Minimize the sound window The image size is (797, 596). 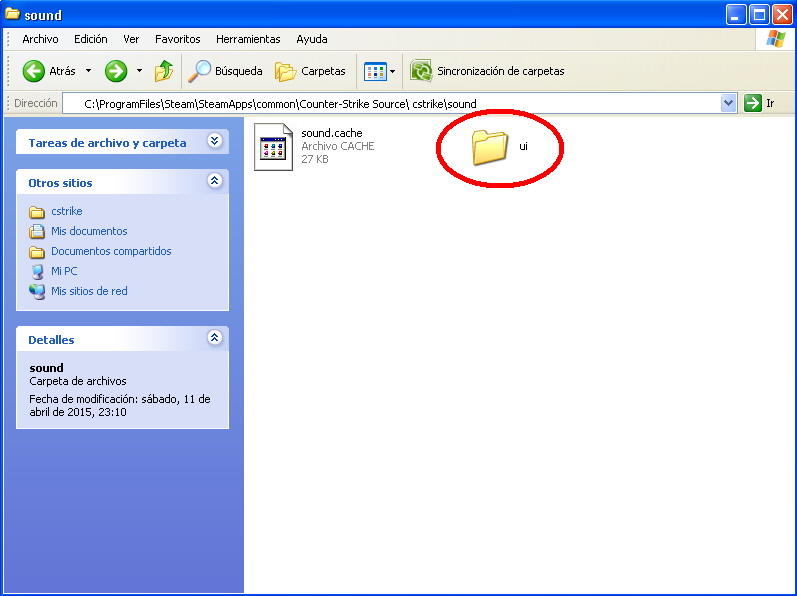[735, 15]
